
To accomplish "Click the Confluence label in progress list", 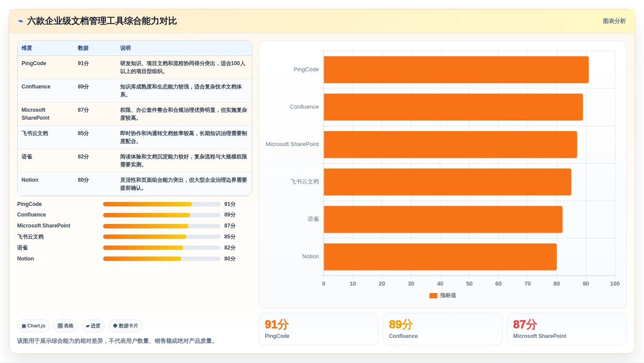I will 32,215.
